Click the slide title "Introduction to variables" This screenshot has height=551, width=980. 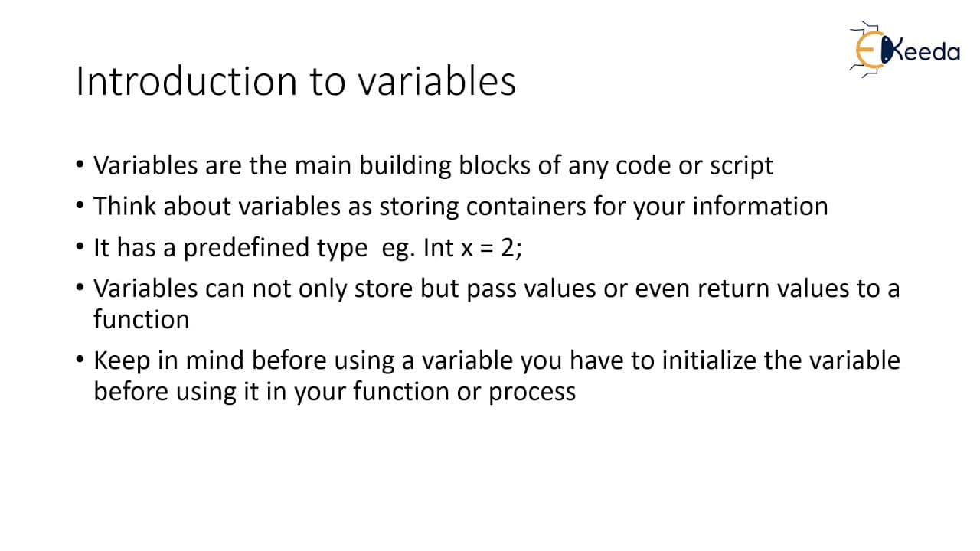[296, 81]
